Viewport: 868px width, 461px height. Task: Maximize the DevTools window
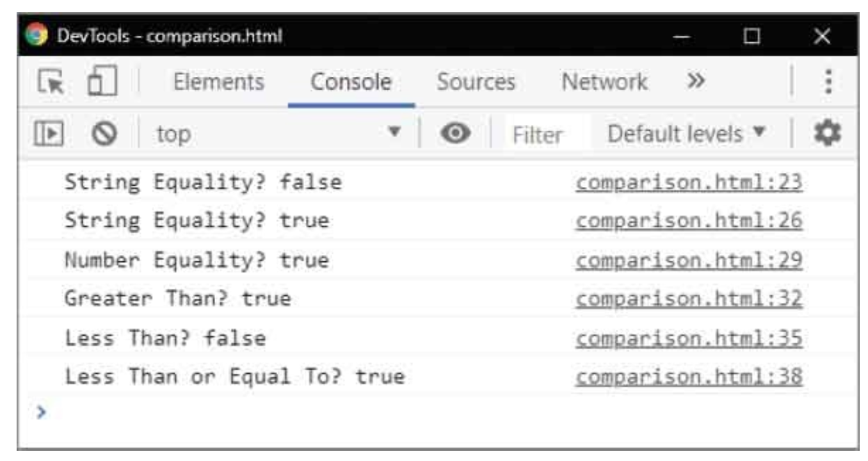click(x=753, y=34)
